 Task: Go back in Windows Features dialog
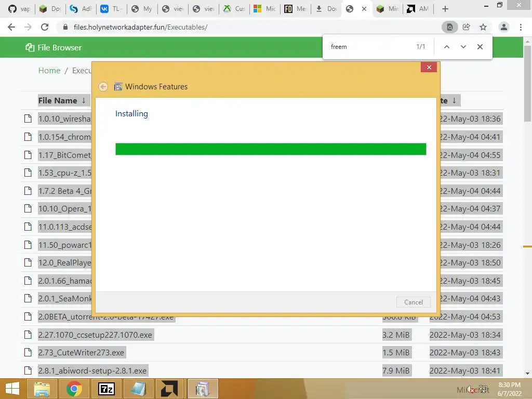click(x=103, y=87)
